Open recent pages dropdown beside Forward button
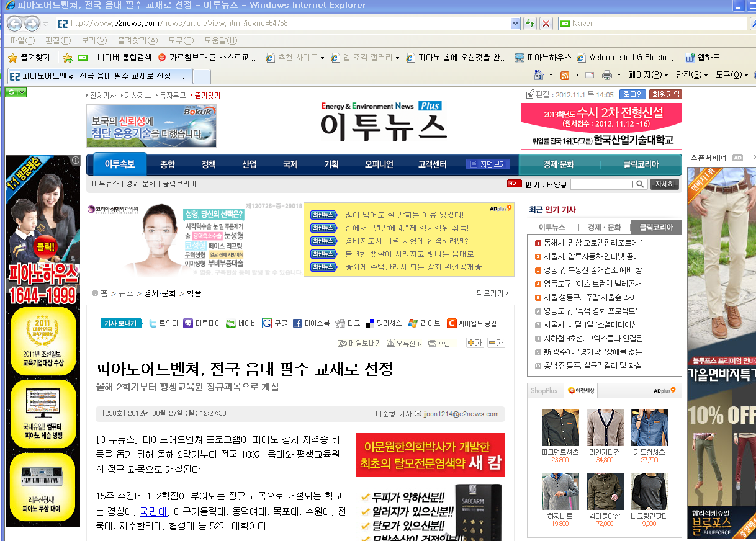This screenshot has height=541, width=756. [x=46, y=24]
